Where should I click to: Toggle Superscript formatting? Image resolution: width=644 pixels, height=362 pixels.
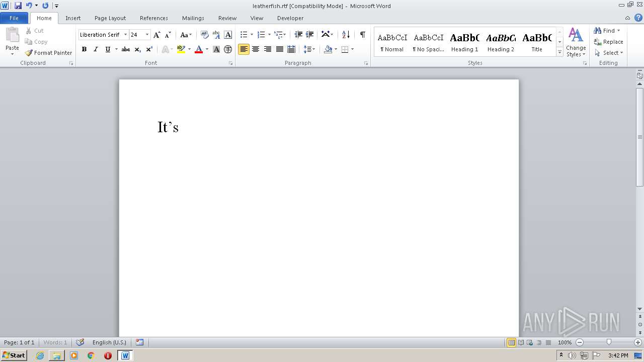pos(149,49)
